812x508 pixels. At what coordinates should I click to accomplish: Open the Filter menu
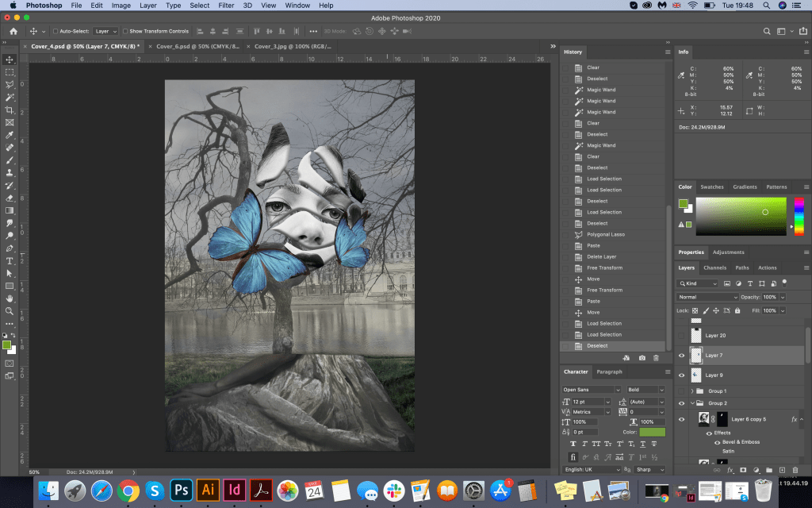click(226, 6)
